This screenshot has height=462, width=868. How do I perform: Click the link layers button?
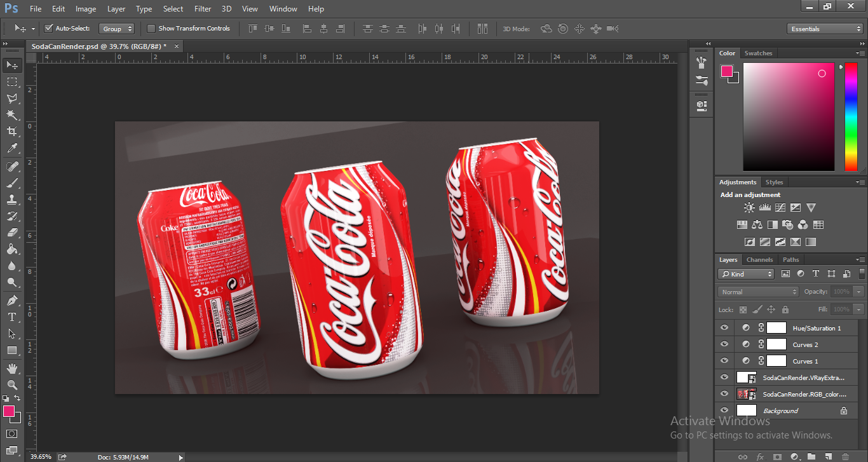point(743,456)
